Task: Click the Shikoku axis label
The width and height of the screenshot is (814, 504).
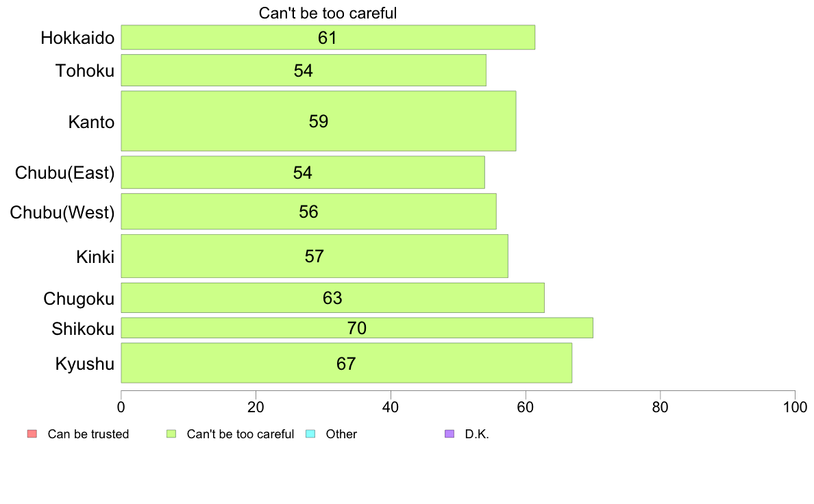Action: [82, 329]
